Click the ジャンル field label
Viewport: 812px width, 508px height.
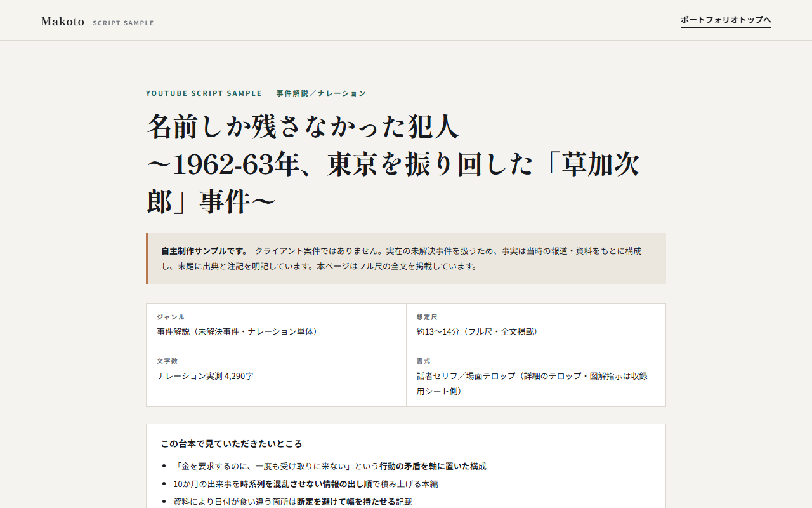tap(171, 317)
